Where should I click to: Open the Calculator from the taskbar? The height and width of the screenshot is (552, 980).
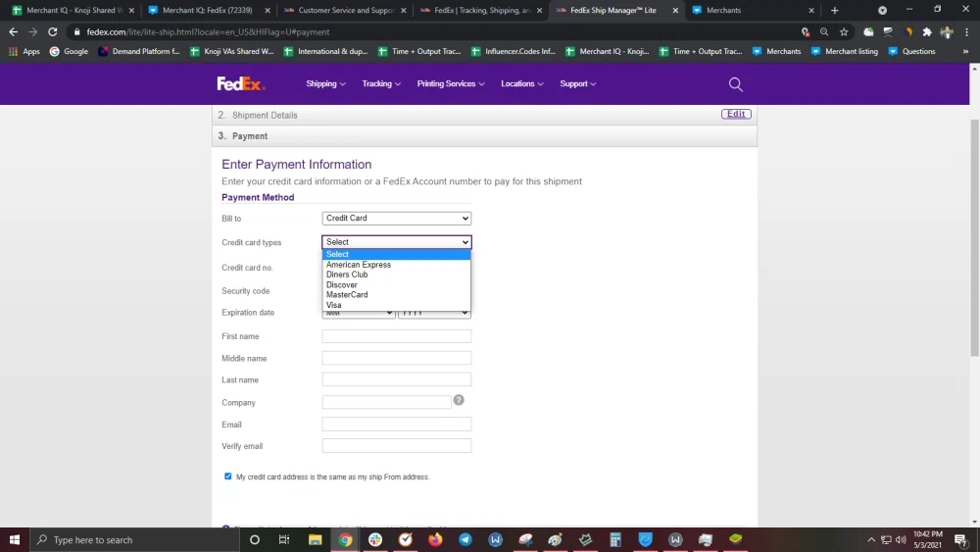(x=615, y=539)
